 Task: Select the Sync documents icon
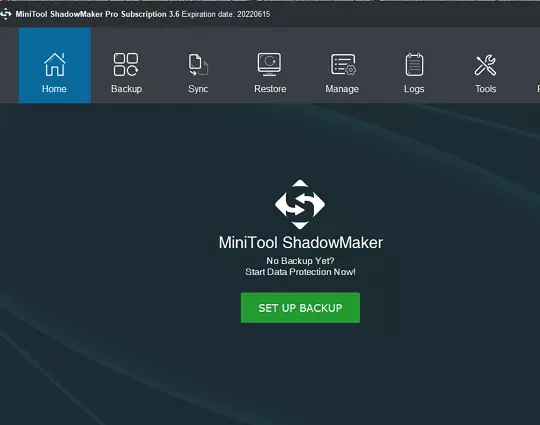(198, 64)
